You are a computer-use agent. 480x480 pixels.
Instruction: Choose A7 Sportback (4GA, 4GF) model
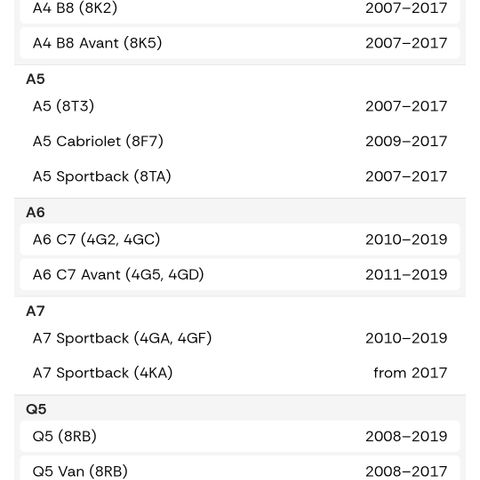(x=240, y=338)
